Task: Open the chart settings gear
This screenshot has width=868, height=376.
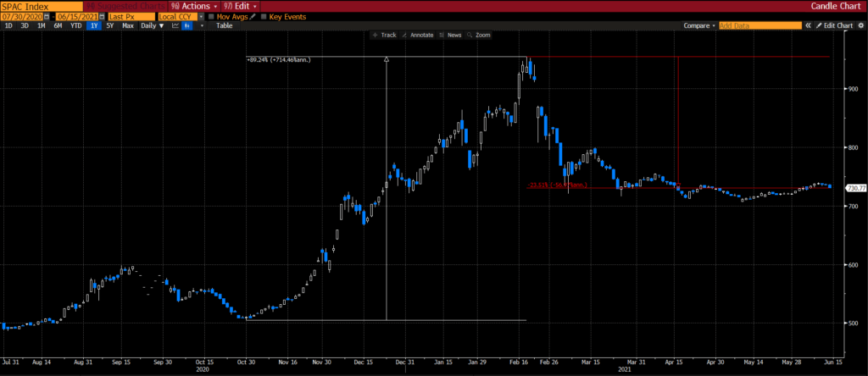Action: point(861,25)
